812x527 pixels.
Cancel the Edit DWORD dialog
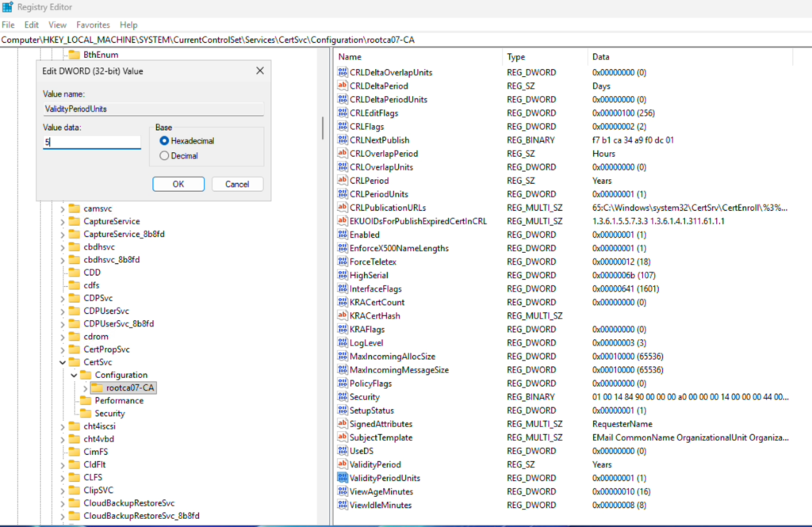point(237,185)
